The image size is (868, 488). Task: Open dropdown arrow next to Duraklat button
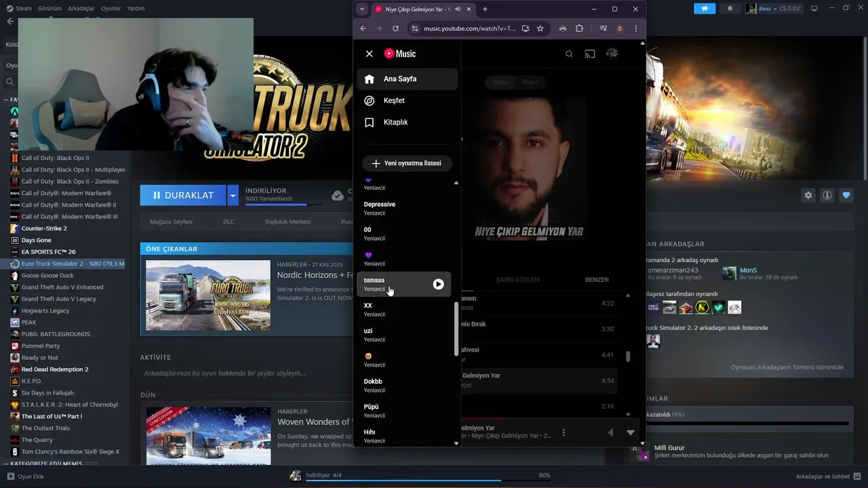tap(233, 195)
